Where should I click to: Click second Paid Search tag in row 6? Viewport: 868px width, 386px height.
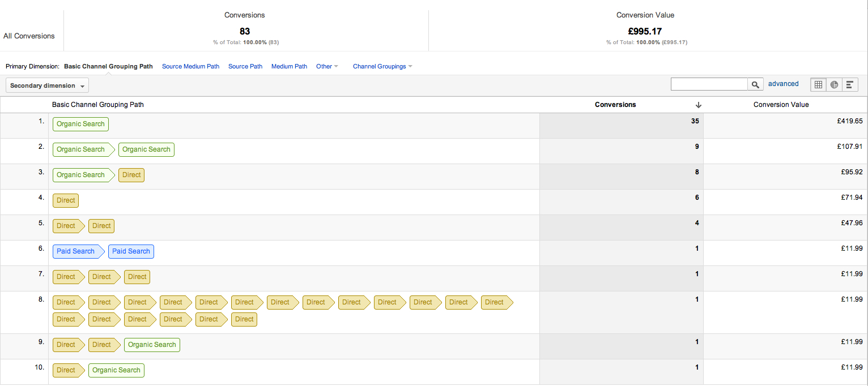click(x=131, y=251)
